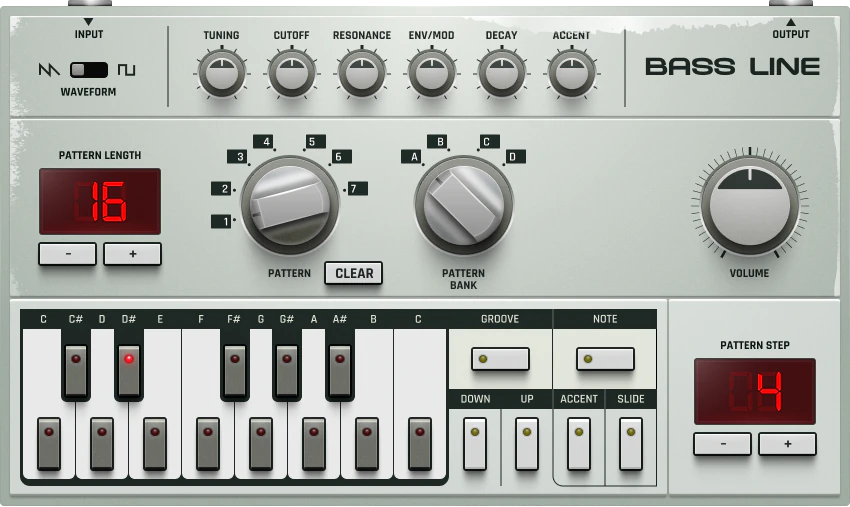Viewport: 850px width, 507px height.
Task: Toggle the E note key button
Action: [155, 444]
